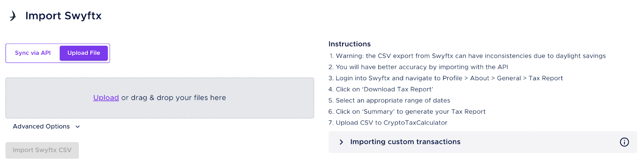Click the Import Swyftx page title
This screenshot has height=166, width=644.
point(63,16)
